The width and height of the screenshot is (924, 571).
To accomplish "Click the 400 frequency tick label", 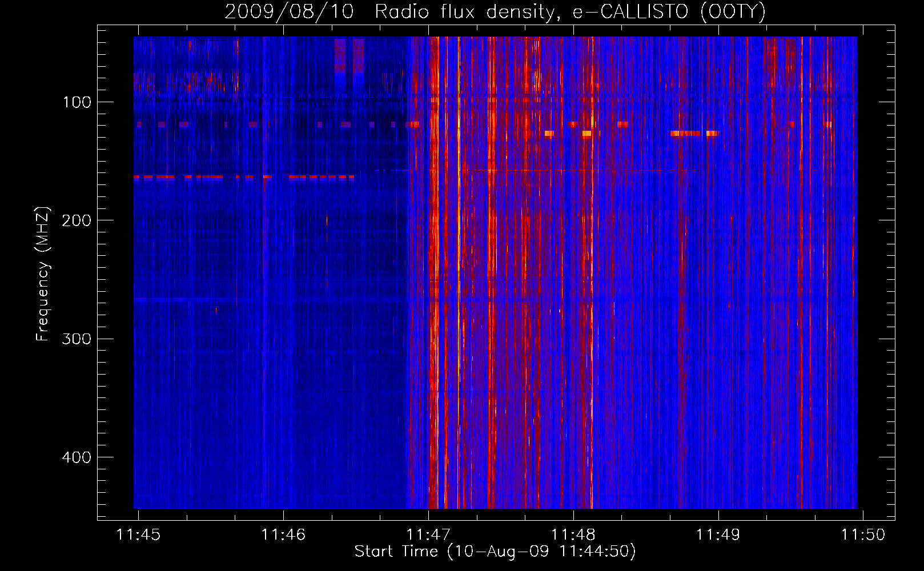I will coord(77,457).
